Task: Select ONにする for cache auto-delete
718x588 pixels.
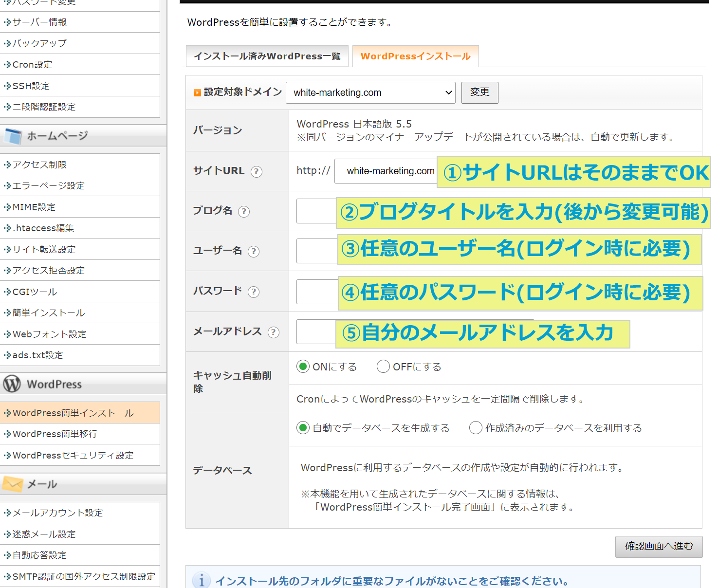Action: point(303,367)
